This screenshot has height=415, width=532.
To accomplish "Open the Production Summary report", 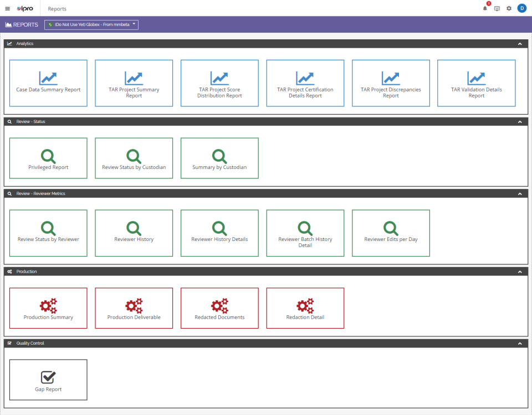I will tap(48, 308).
